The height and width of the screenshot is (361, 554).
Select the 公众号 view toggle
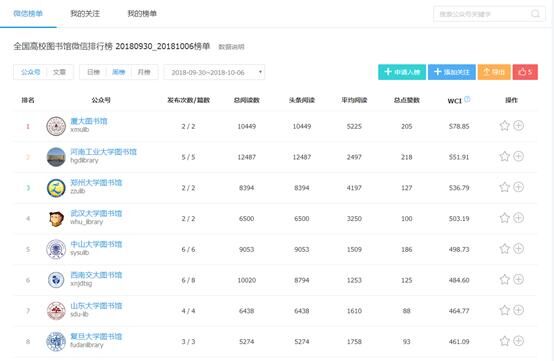[30, 72]
